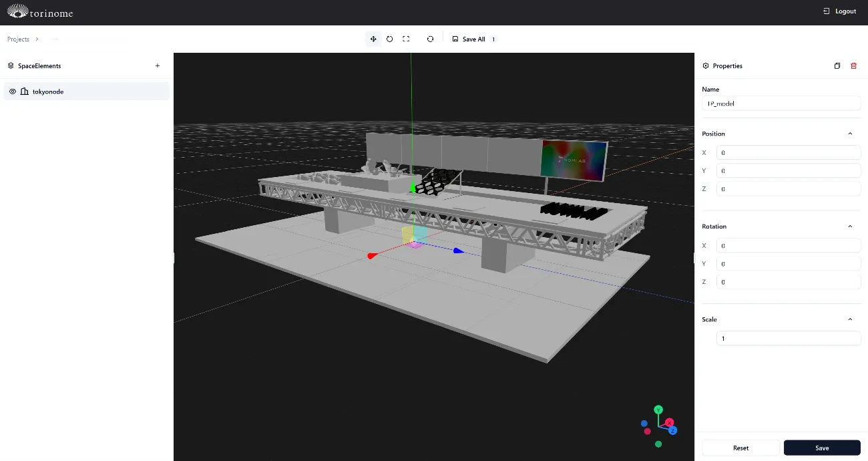The width and height of the screenshot is (868, 461).
Task: Click the red delete icon in the Properties panel
Action: tap(853, 65)
